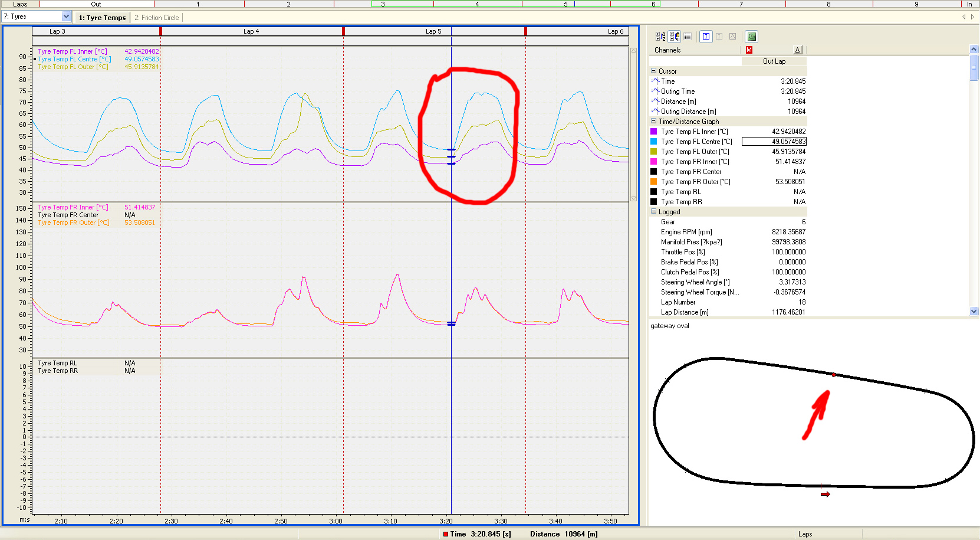The height and width of the screenshot is (540, 980).
Task: Click the red M marker icon
Action: (749, 50)
